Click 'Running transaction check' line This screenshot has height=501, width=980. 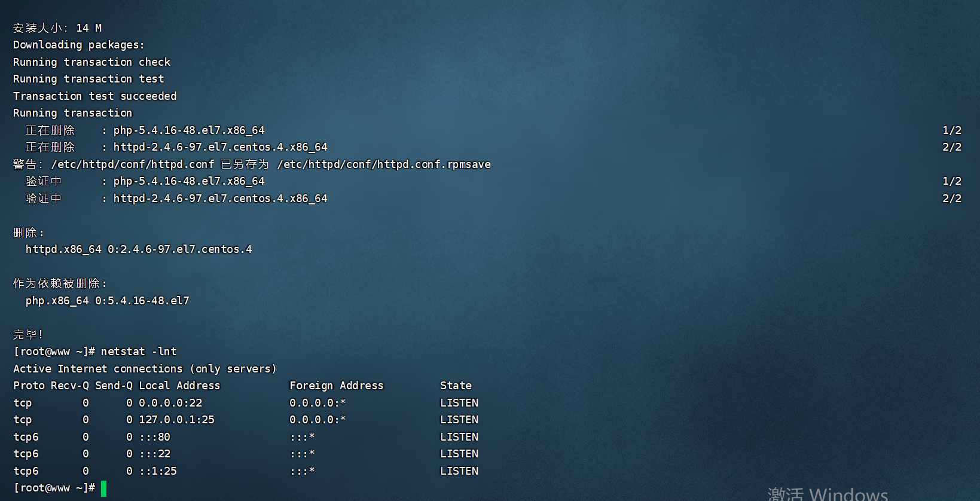click(x=92, y=62)
